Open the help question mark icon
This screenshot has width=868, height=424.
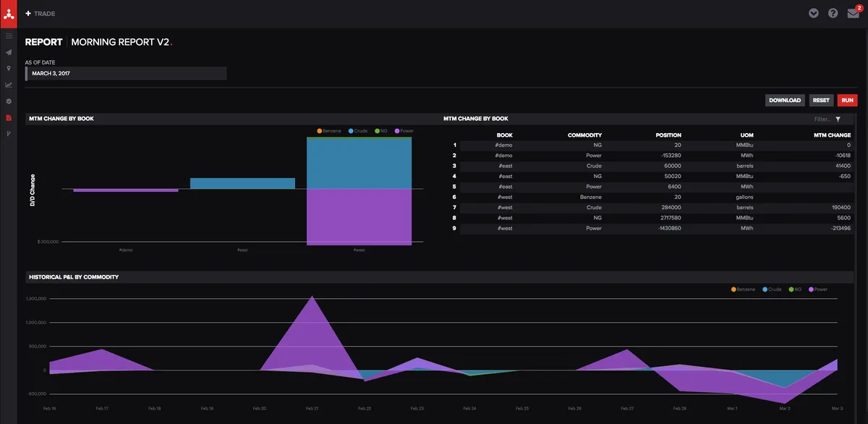point(833,14)
